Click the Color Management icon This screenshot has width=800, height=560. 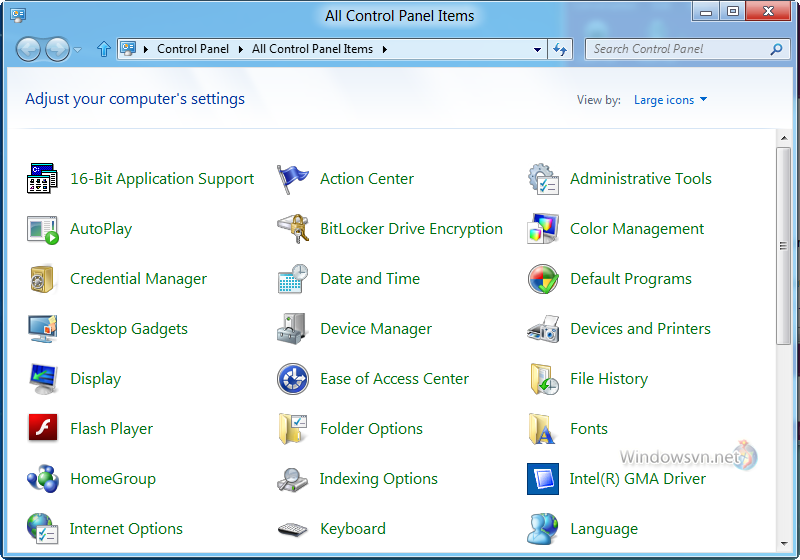coord(543,229)
